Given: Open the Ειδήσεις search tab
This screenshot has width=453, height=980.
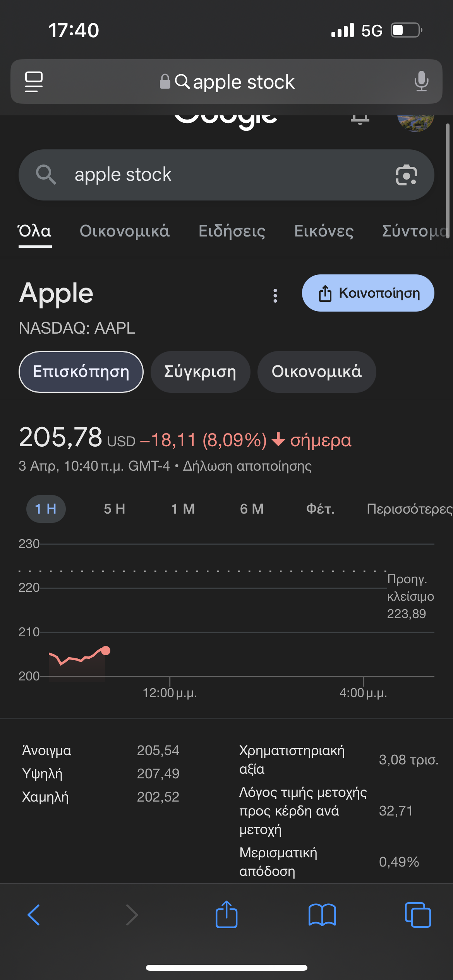Looking at the screenshot, I should [x=232, y=231].
